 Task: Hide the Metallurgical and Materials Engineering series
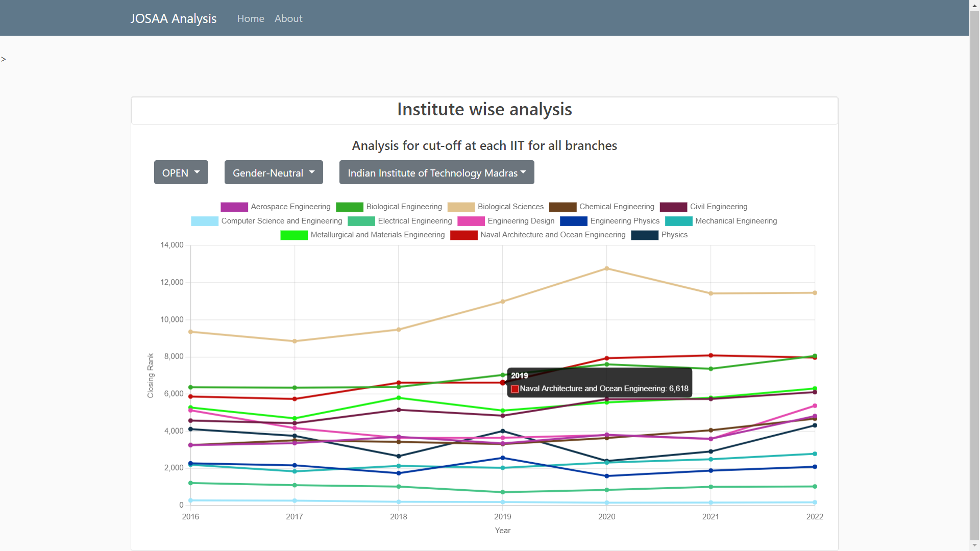click(293, 235)
